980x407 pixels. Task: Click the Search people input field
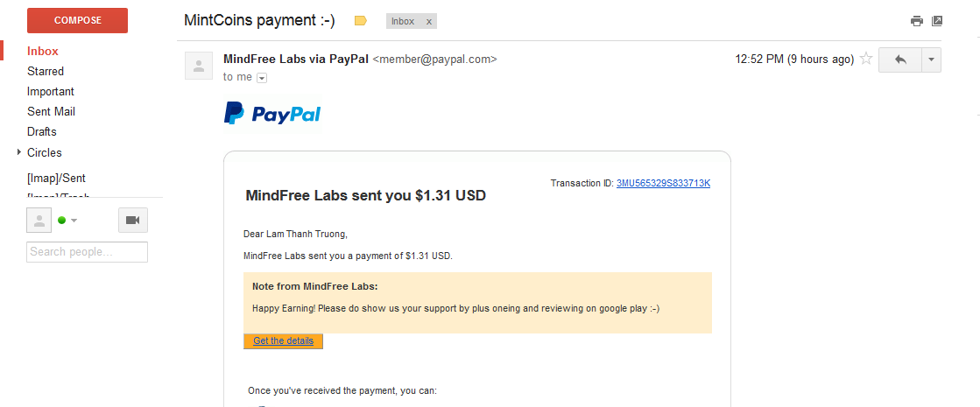tap(87, 252)
